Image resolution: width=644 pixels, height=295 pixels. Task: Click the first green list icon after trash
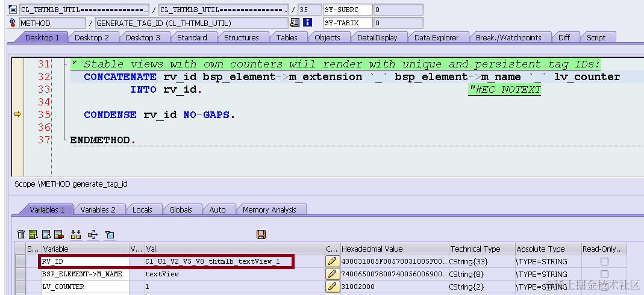pos(34,234)
